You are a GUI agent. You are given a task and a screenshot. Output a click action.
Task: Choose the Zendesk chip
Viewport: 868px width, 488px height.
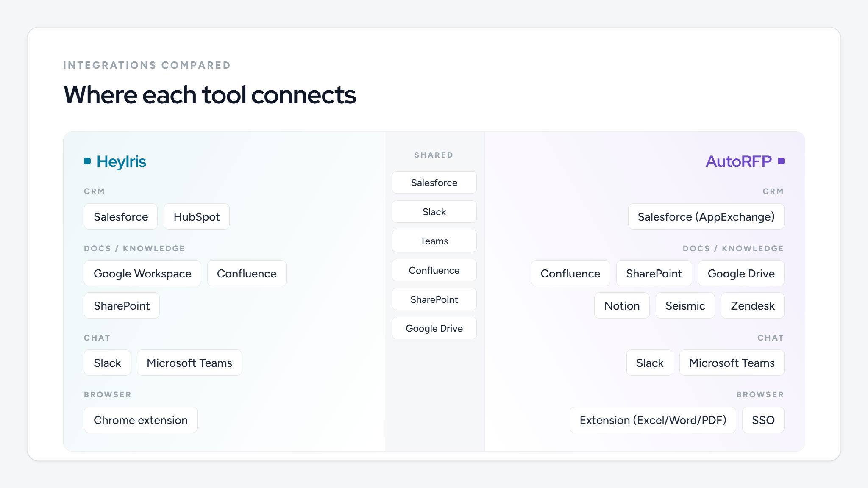753,305
